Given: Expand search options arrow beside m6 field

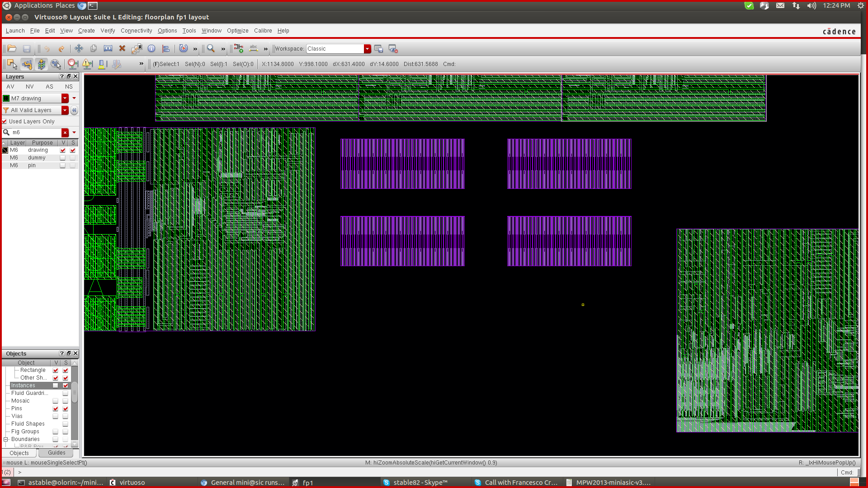Looking at the screenshot, I should coord(74,132).
